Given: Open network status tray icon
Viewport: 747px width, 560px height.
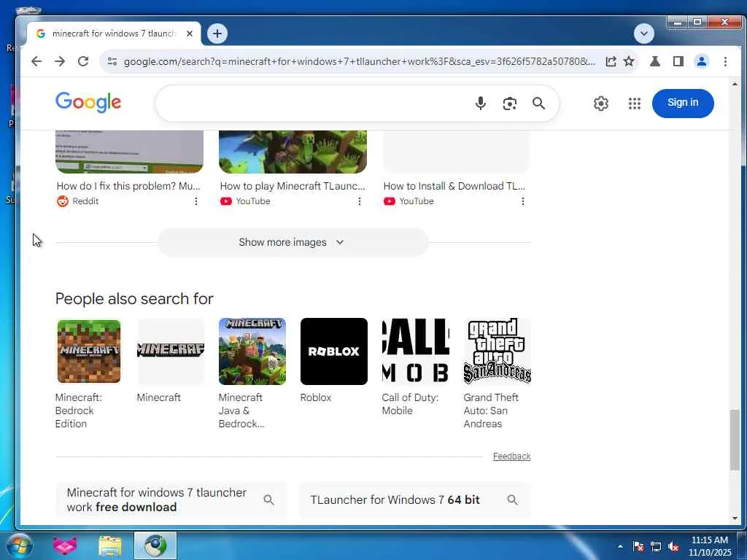Looking at the screenshot, I should click(x=656, y=547).
